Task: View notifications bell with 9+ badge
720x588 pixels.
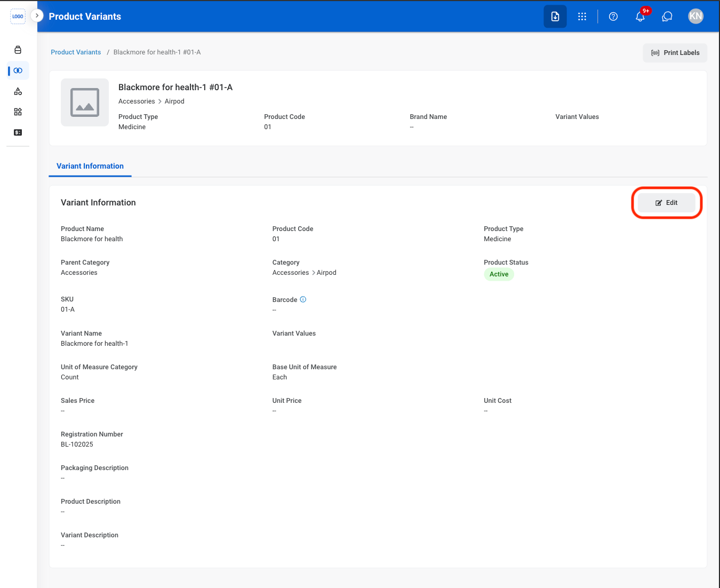Action: 641,16
